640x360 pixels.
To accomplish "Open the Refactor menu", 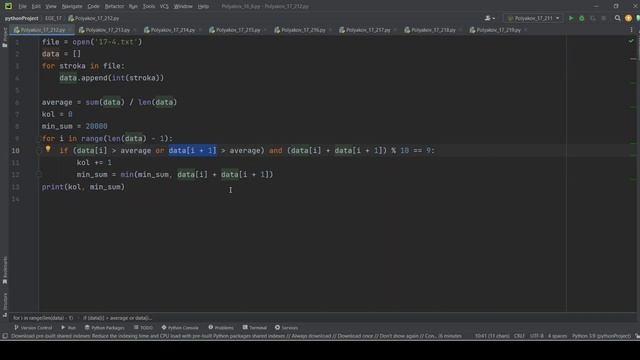I will (114, 7).
